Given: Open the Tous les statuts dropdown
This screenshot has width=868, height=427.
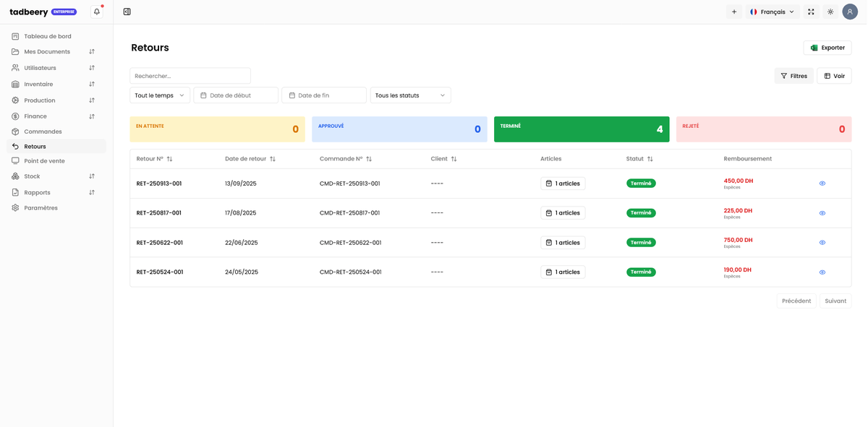Looking at the screenshot, I should (410, 95).
